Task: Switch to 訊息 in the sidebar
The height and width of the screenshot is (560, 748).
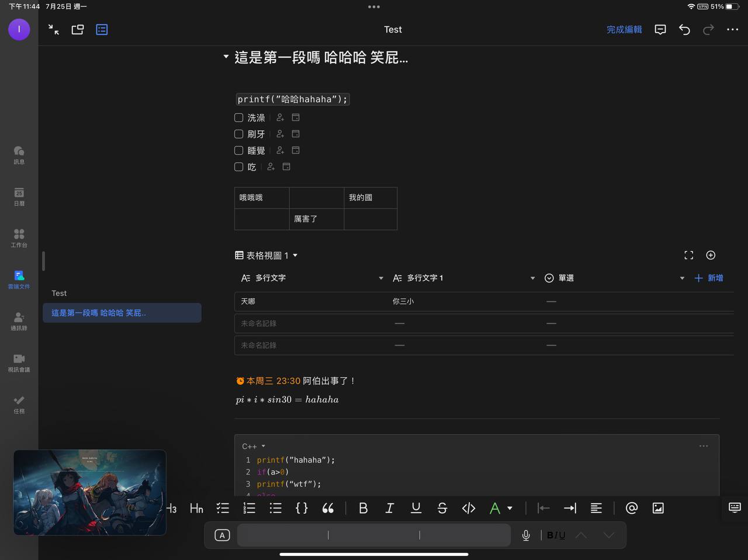Action: tap(19, 155)
